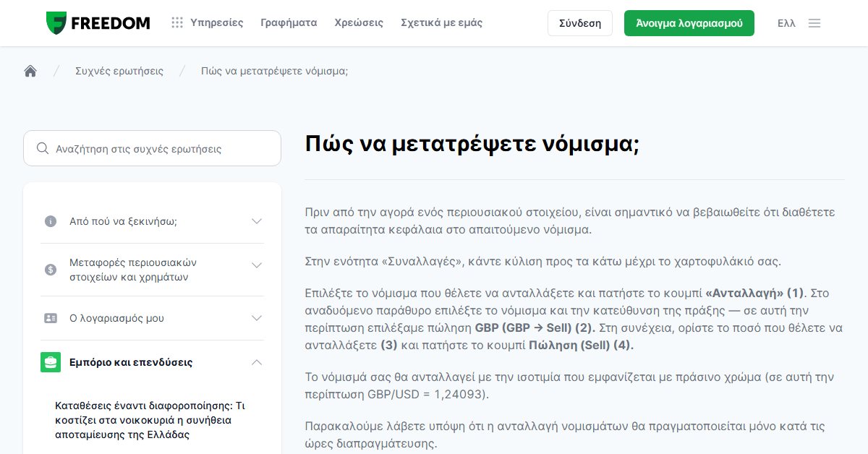Go to home via breadcrumb house icon
This screenshot has height=454, width=868.
[30, 71]
